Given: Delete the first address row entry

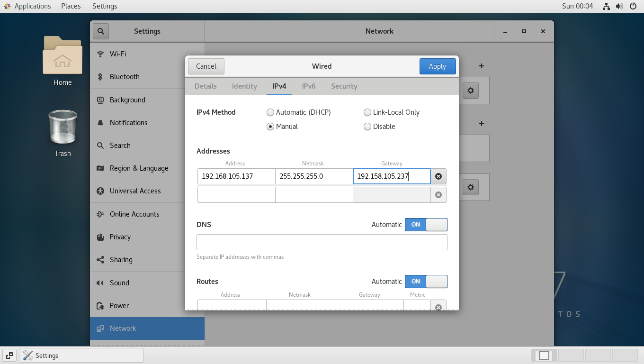Looking at the screenshot, I should point(438,176).
